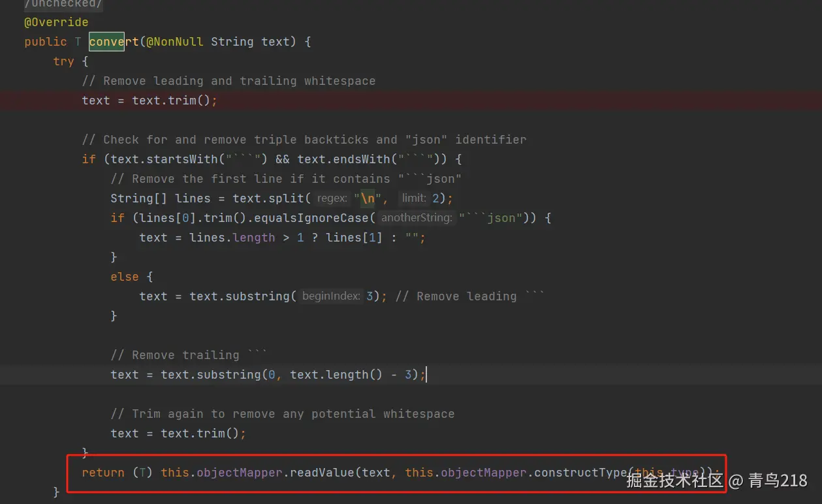The width and height of the screenshot is (822, 504).
Task: Click the @NonNull parameter annotation
Action: coord(174,42)
